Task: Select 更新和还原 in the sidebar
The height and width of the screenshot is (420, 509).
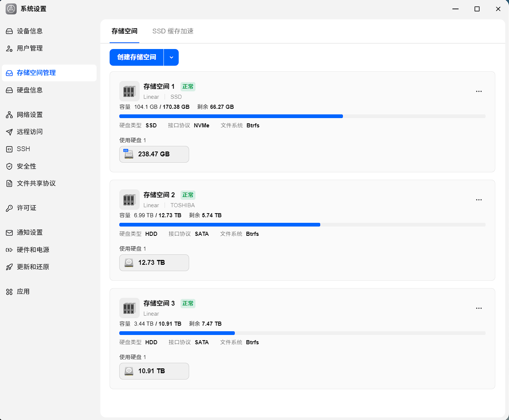Action: point(49,267)
